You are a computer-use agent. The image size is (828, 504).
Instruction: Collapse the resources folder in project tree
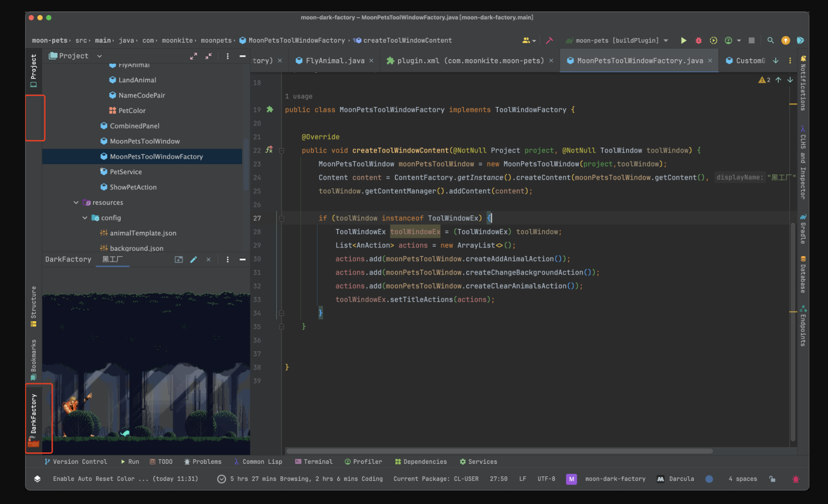pos(76,203)
